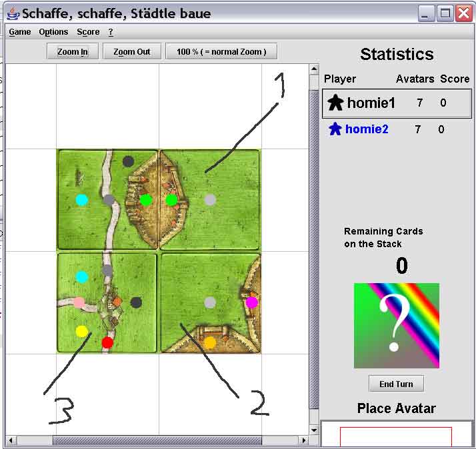Click homie2's blue meeple icon
This screenshot has width=476, height=449.
coord(335,129)
